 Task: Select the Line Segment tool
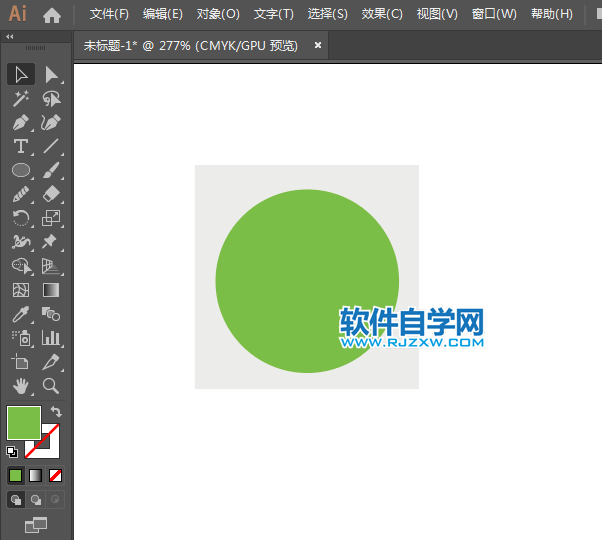point(51,146)
